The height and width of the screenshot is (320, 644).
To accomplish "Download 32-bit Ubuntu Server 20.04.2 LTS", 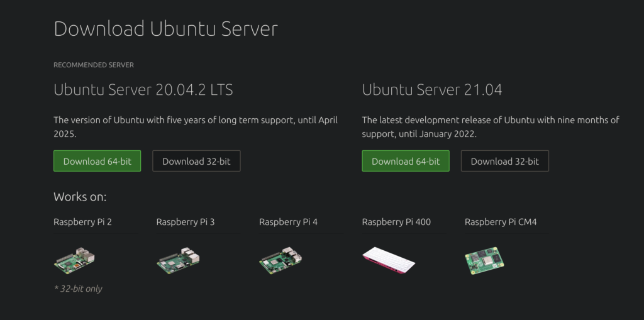I will click(196, 161).
